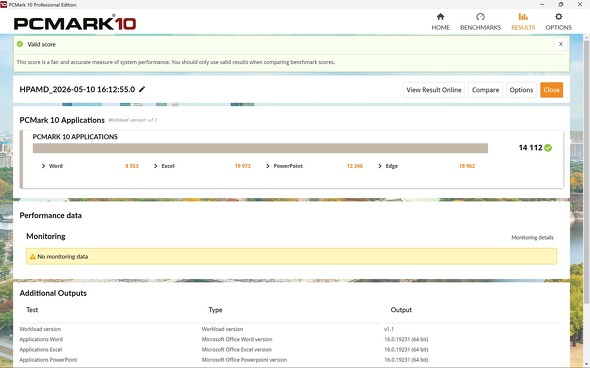Click the green check beside score 14 112
The height and width of the screenshot is (368, 590).
tap(548, 148)
